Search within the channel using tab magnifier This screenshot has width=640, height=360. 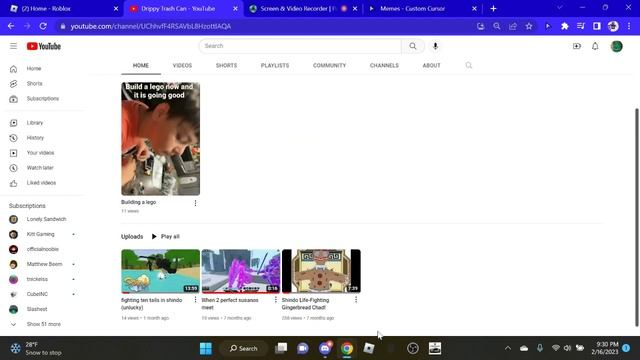click(469, 65)
